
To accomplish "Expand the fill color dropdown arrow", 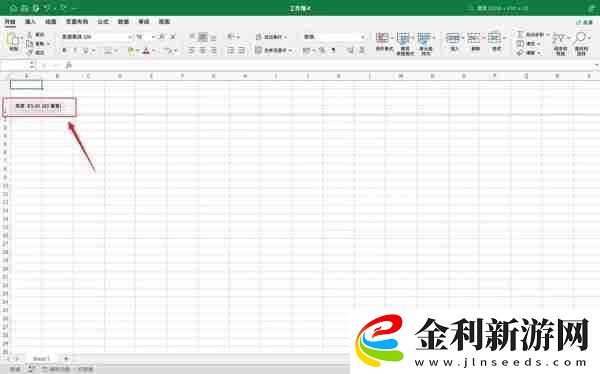I will [137, 51].
